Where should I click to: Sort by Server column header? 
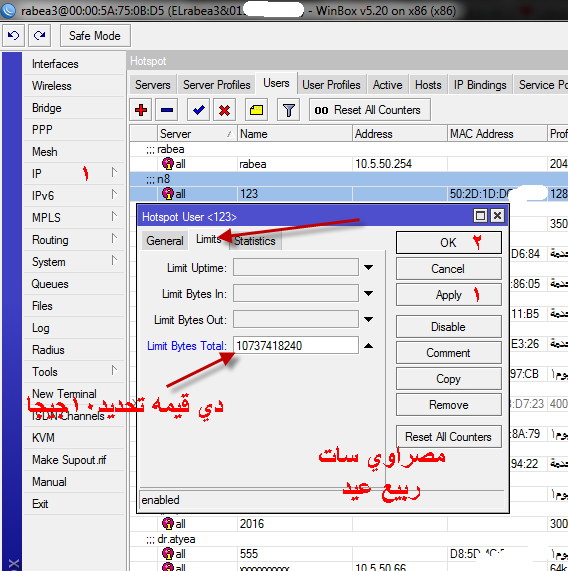pyautogui.click(x=197, y=134)
